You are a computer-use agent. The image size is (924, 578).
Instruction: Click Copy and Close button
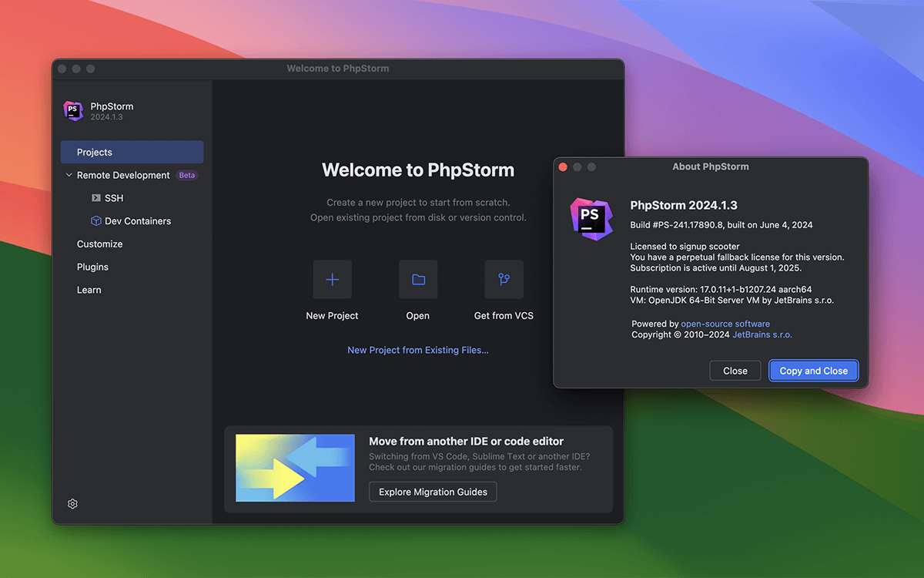(813, 371)
